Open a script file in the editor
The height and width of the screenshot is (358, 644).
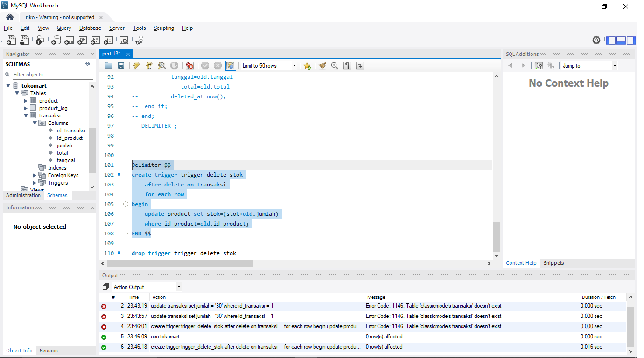(109, 66)
